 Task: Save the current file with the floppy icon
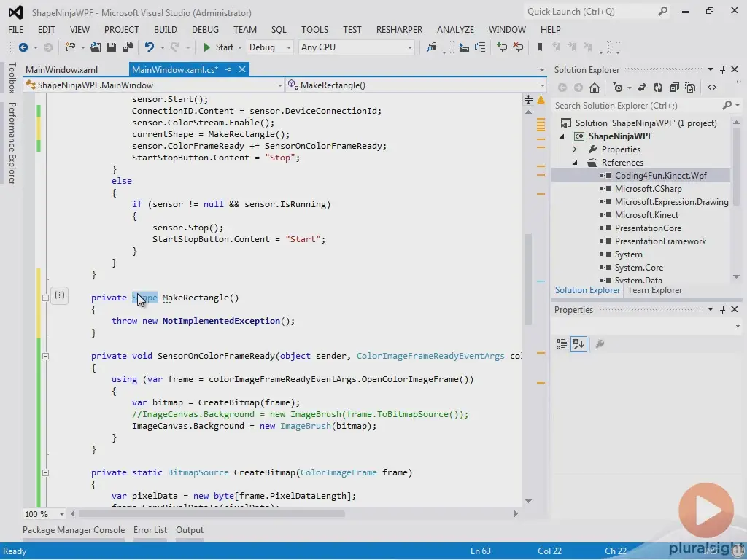click(112, 47)
